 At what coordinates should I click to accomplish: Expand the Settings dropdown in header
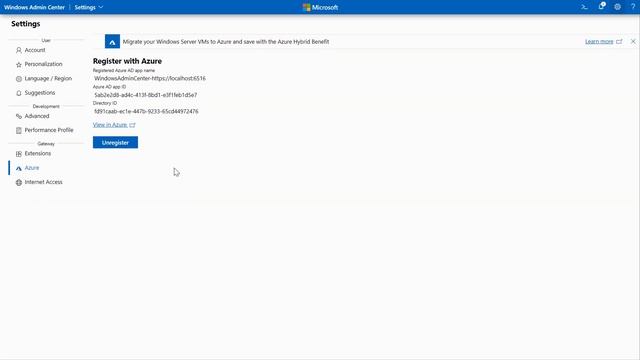(89, 7)
